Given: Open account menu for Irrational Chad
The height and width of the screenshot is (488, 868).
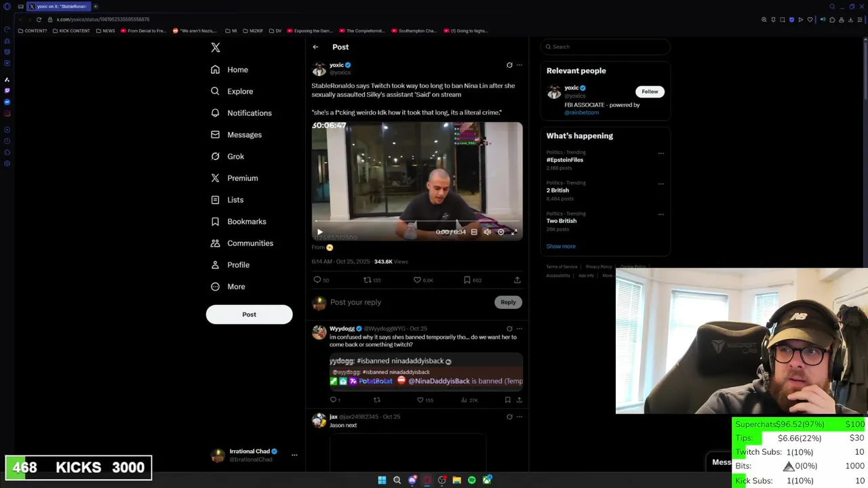Looking at the screenshot, I should 294,455.
